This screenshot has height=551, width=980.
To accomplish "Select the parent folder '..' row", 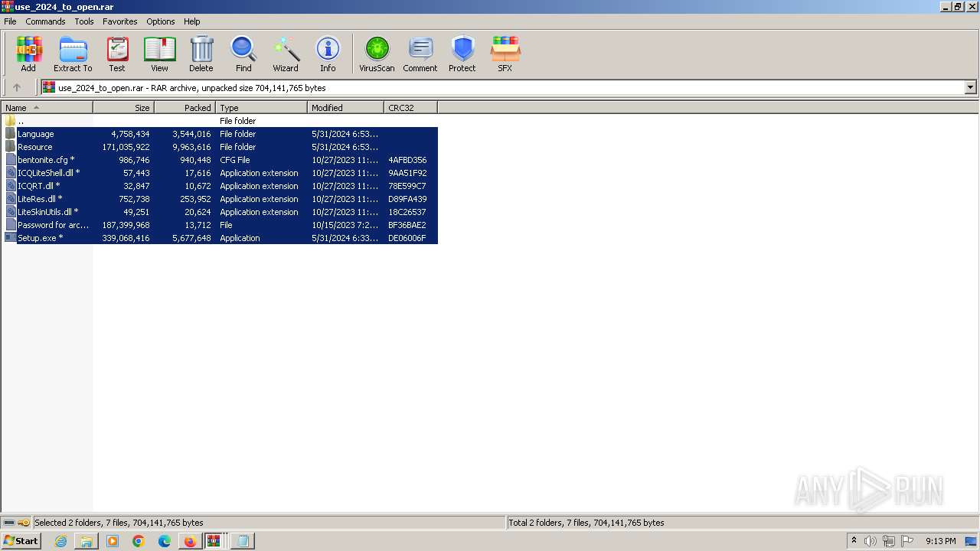I will tap(220, 121).
